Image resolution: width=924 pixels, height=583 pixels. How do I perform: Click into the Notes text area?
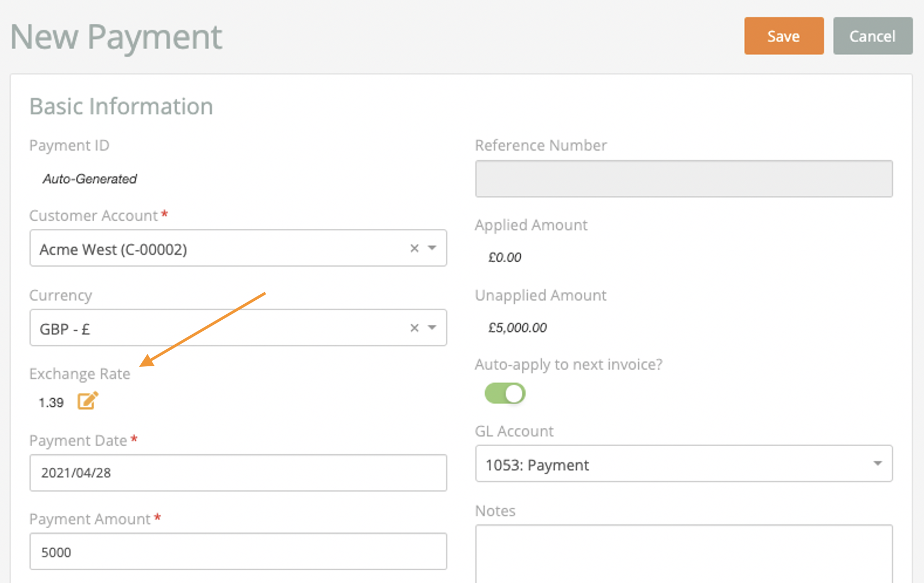pyautogui.click(x=684, y=554)
